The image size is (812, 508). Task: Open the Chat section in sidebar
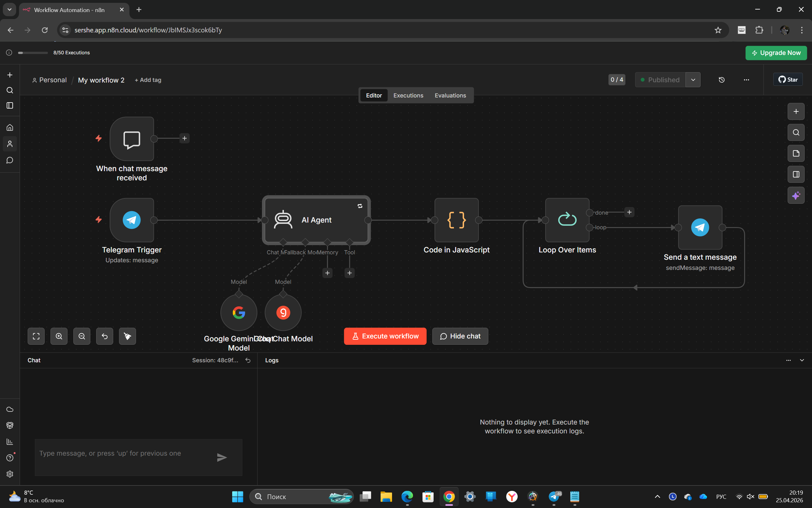coord(10,160)
